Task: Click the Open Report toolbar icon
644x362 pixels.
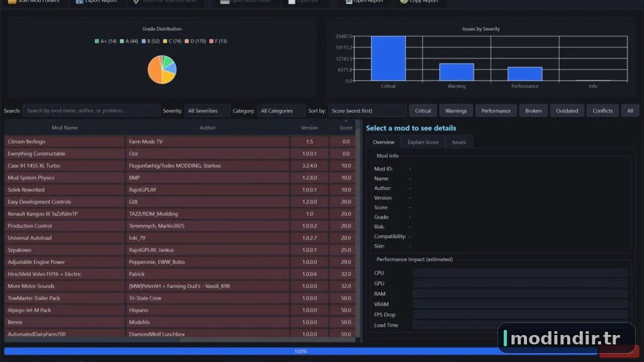Action: pos(348,1)
